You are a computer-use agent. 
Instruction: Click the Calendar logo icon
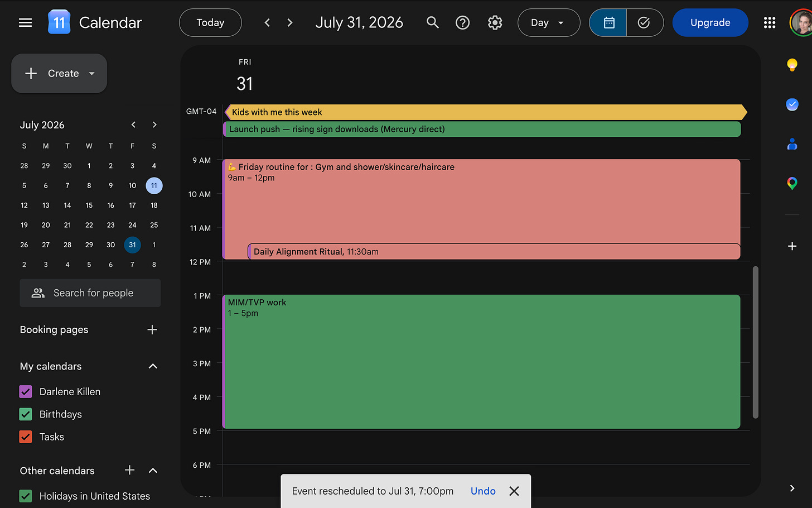(59, 23)
